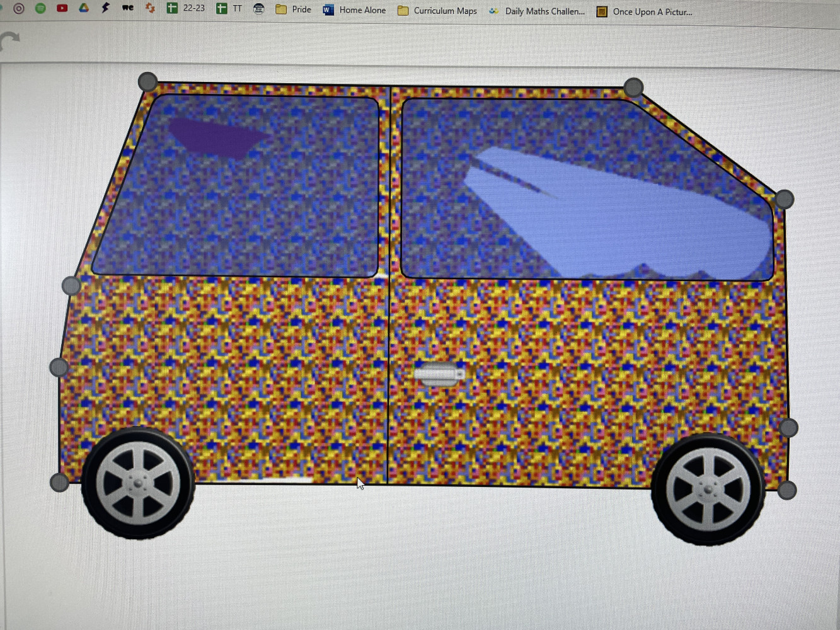Select the handle at the car's bottom-left corner
Screen dimensions: 840x630
tap(59, 483)
